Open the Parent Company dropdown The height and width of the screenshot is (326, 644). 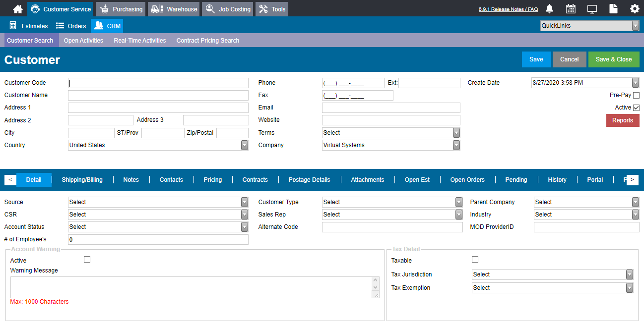coord(586,202)
